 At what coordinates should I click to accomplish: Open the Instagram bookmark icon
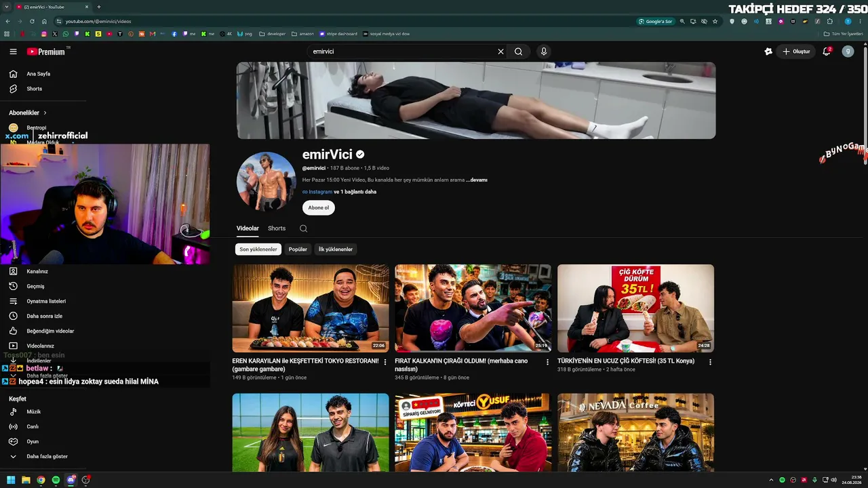tap(44, 34)
